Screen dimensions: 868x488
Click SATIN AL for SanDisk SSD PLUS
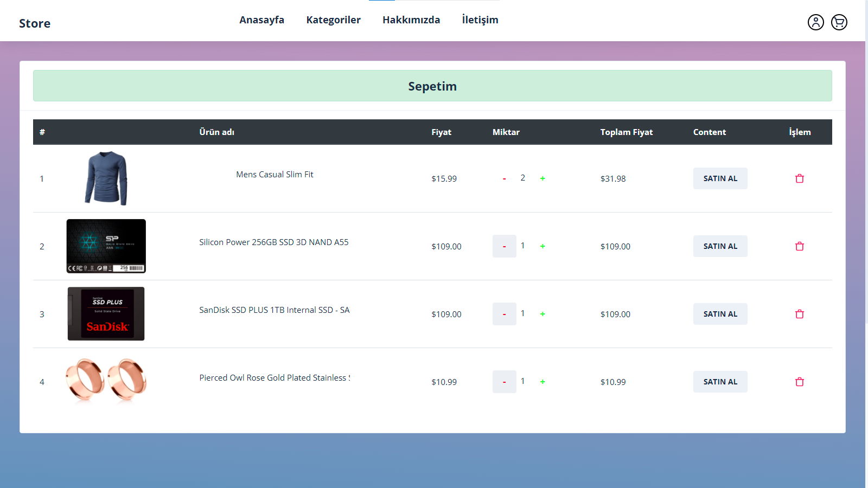(x=720, y=314)
